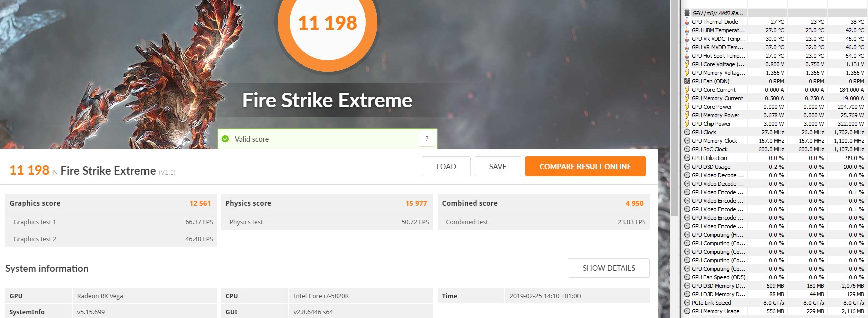Click SHOW DETAILS for system information
This screenshot has width=868, height=318.
pyautogui.click(x=609, y=268)
